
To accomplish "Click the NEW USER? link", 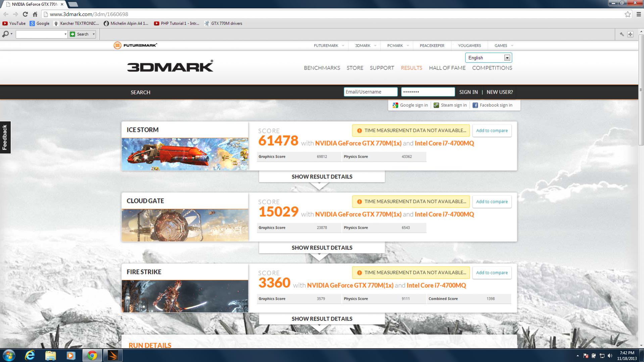I will pos(499,92).
